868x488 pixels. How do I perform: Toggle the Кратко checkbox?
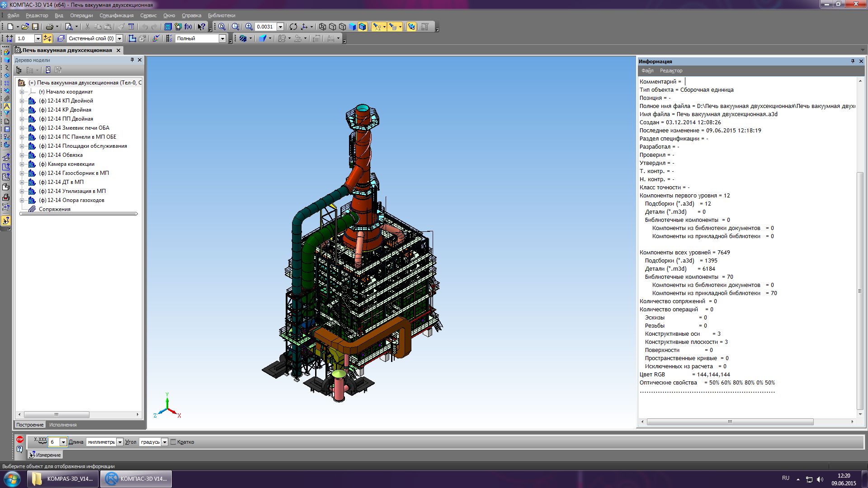(x=173, y=442)
